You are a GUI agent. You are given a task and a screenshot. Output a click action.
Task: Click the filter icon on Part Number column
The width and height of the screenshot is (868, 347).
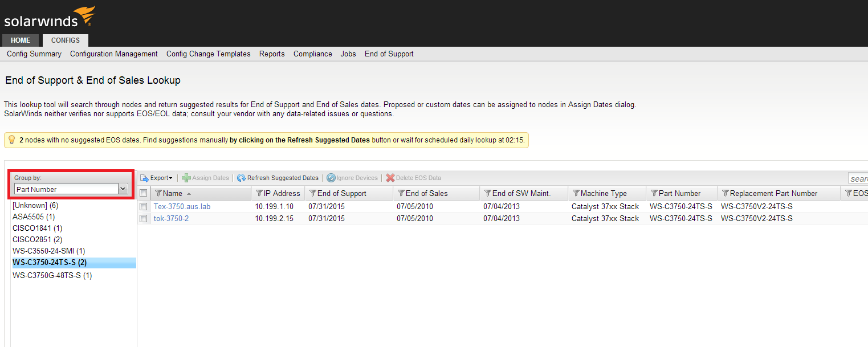(x=654, y=193)
